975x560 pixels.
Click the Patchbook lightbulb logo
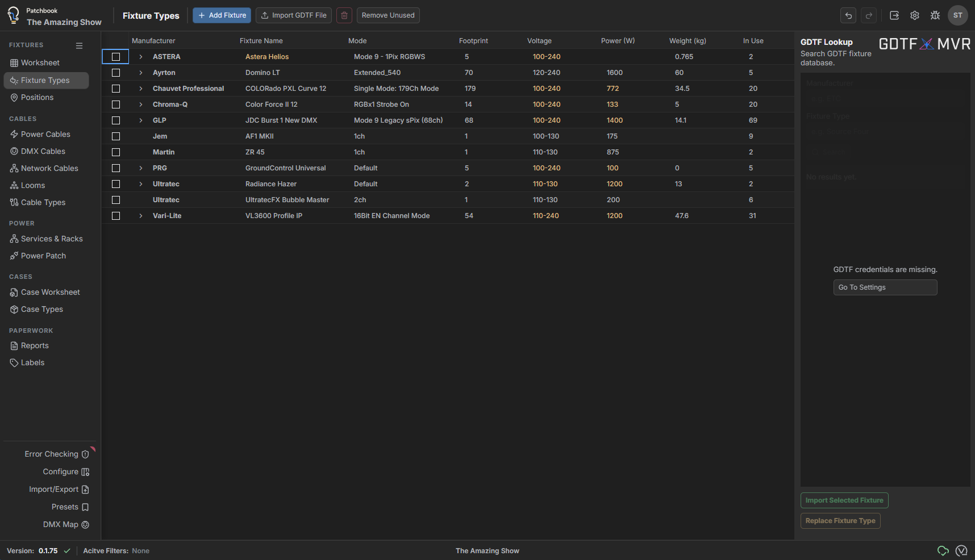pos(13,15)
